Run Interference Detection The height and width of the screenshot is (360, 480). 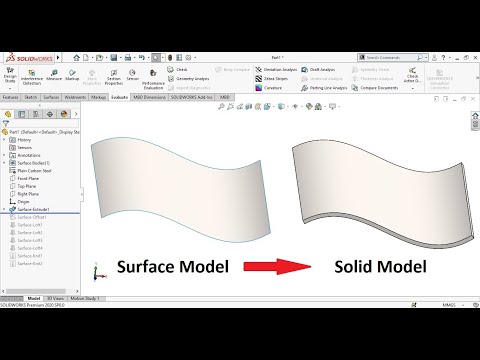tap(32, 77)
